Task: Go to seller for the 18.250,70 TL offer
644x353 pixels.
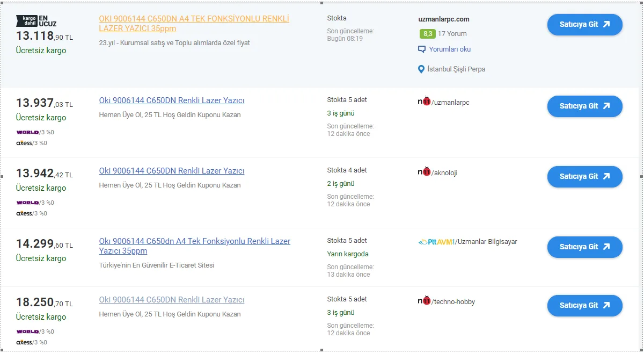Action: [585, 306]
